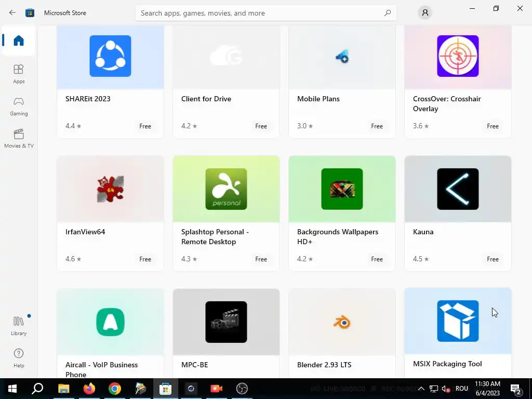Click the 4.4 star rating of SHAREit
532x399 pixels.
[x=73, y=126]
